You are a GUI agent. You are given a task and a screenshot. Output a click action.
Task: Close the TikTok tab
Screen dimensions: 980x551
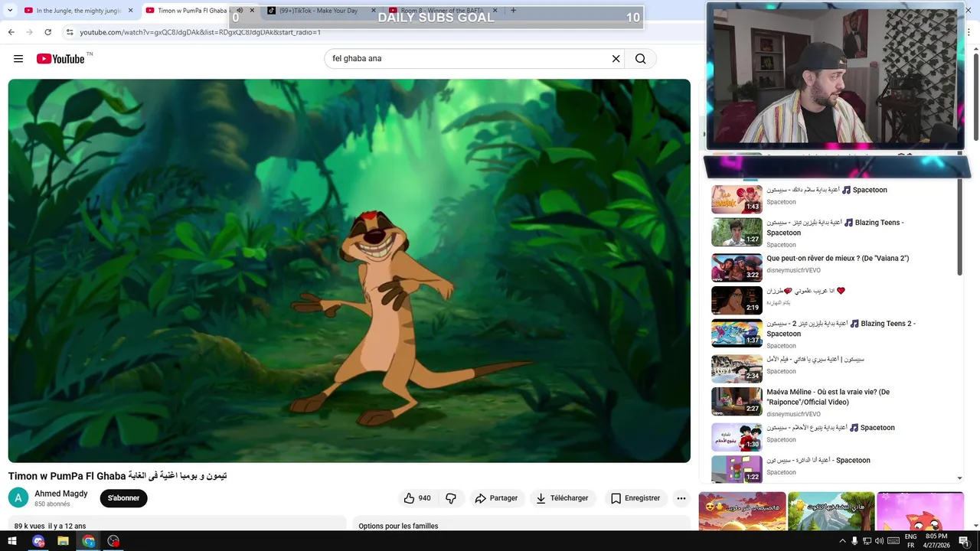click(374, 11)
